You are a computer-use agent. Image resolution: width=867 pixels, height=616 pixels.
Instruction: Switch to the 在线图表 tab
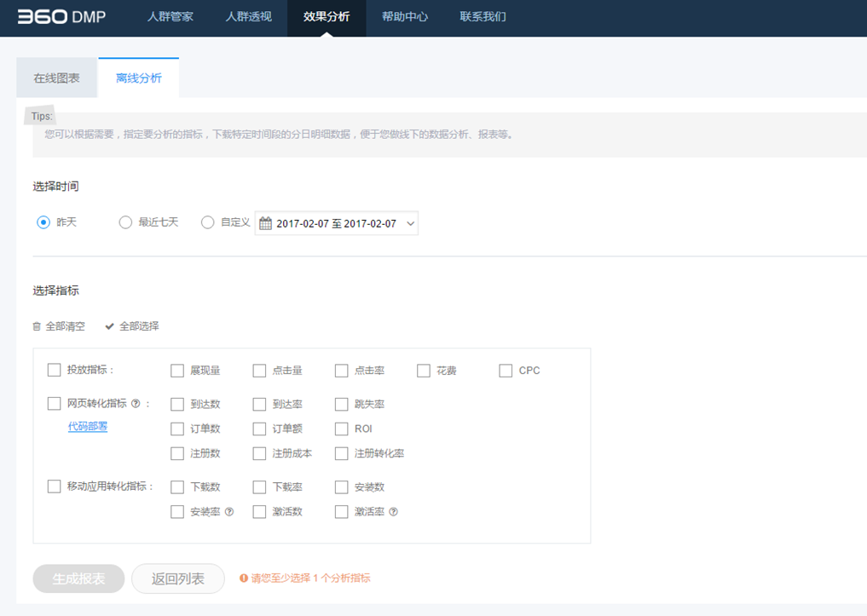(x=57, y=78)
